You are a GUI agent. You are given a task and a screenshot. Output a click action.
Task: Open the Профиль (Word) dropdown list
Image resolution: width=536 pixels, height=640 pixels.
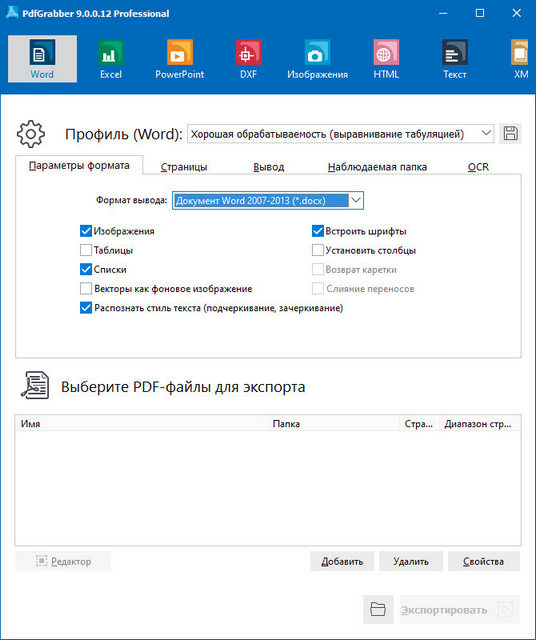coord(340,134)
